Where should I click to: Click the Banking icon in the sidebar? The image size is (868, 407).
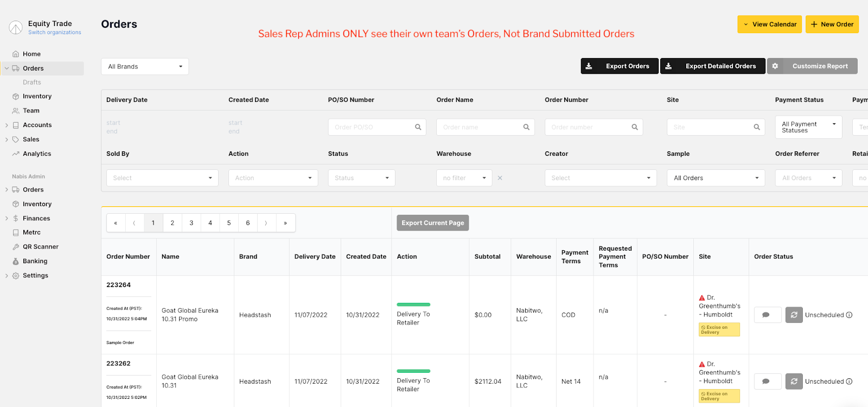click(x=16, y=261)
